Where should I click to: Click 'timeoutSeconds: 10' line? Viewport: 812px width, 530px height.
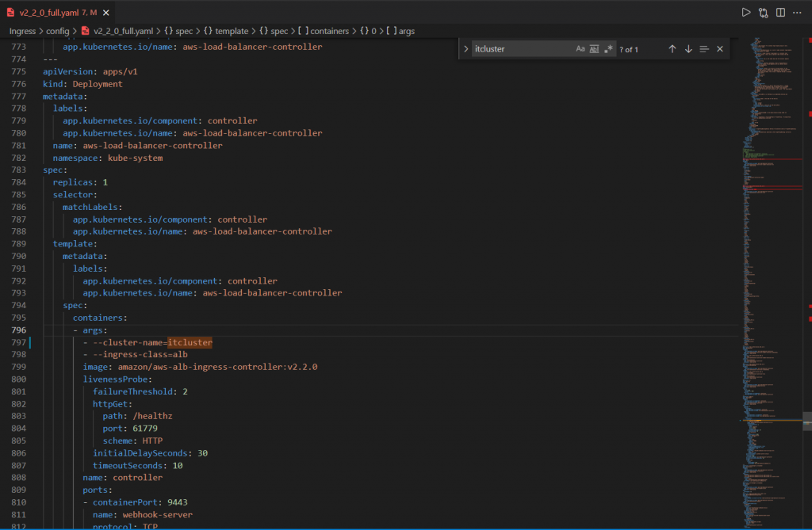(x=138, y=466)
